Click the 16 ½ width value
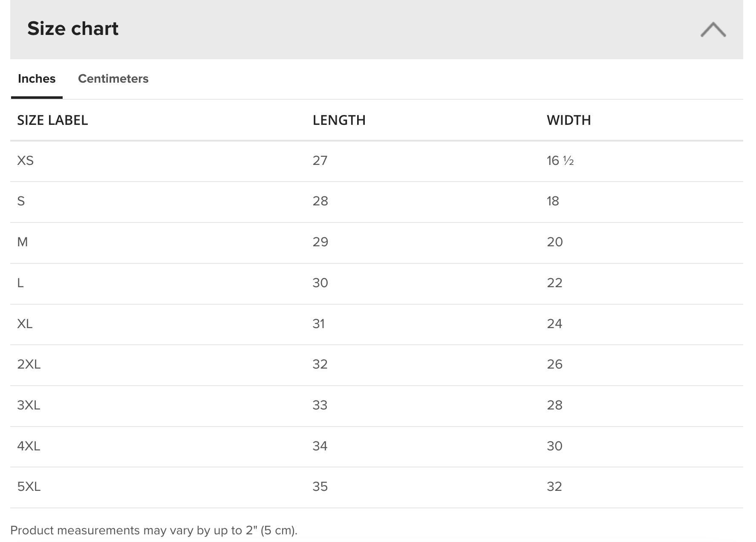The height and width of the screenshot is (542, 756). click(x=560, y=161)
